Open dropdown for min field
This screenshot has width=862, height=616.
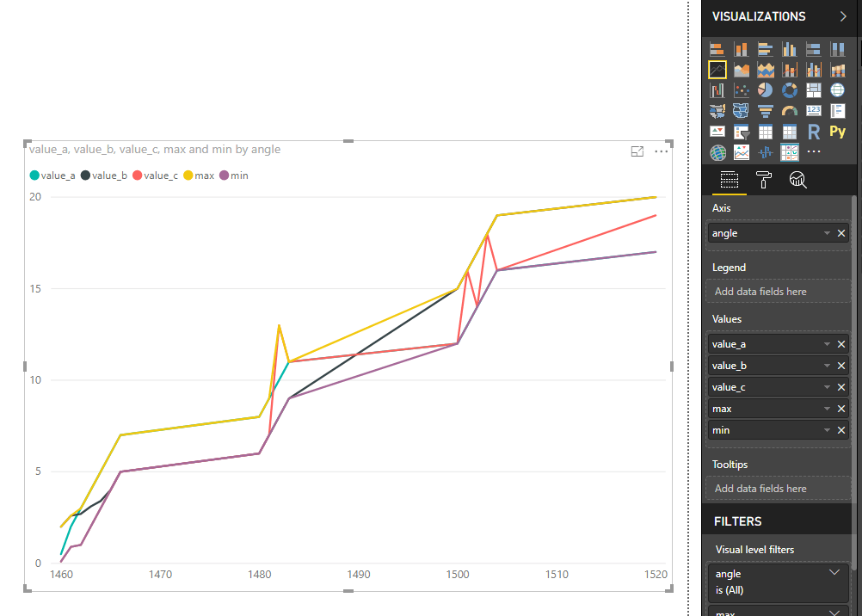point(827,430)
